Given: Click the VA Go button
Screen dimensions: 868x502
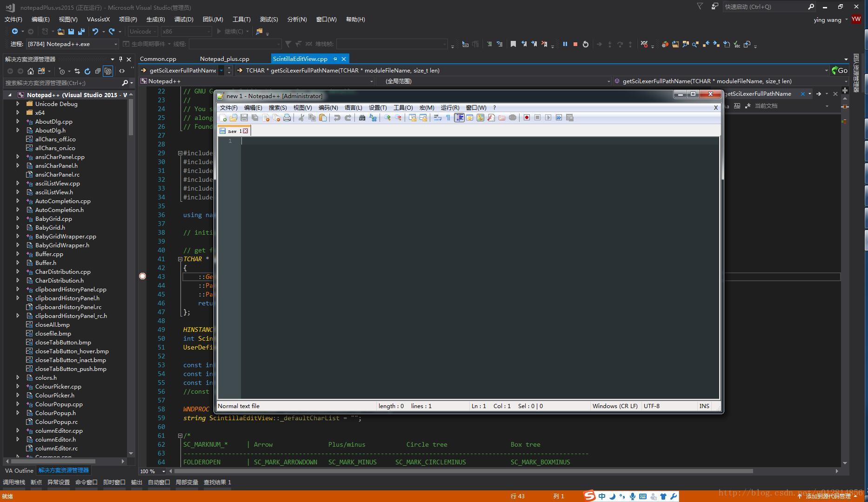Looking at the screenshot, I should click(x=840, y=70).
